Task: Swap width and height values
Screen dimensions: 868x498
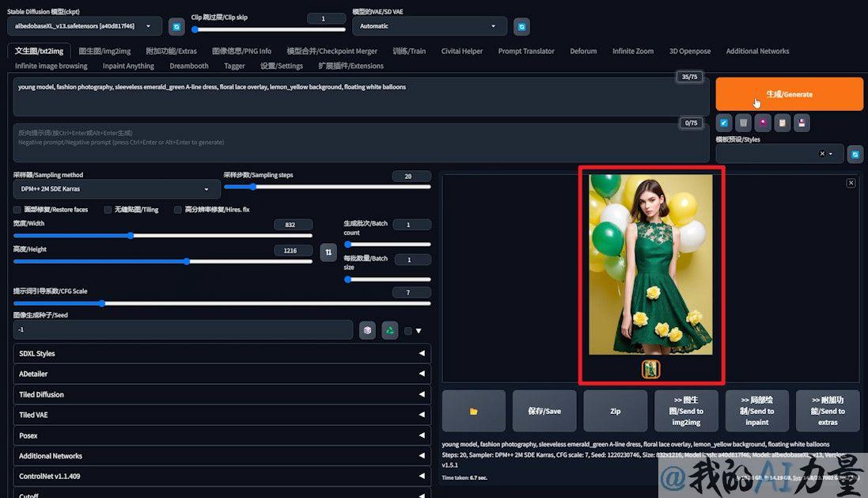Action: click(x=328, y=252)
